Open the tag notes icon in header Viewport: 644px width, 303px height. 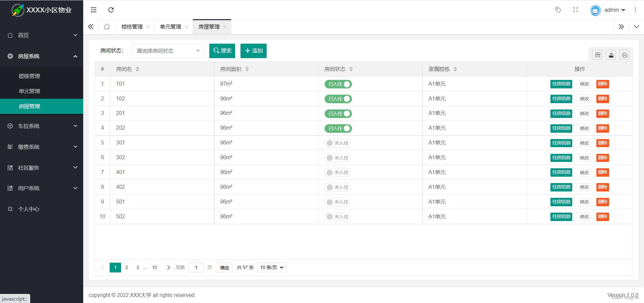click(558, 10)
